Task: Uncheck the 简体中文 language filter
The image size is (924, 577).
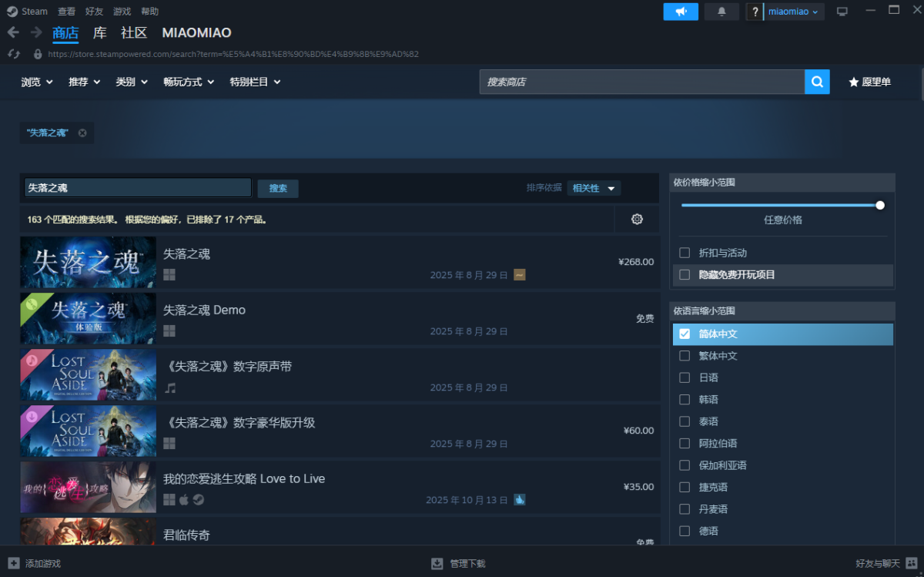Action: click(685, 334)
